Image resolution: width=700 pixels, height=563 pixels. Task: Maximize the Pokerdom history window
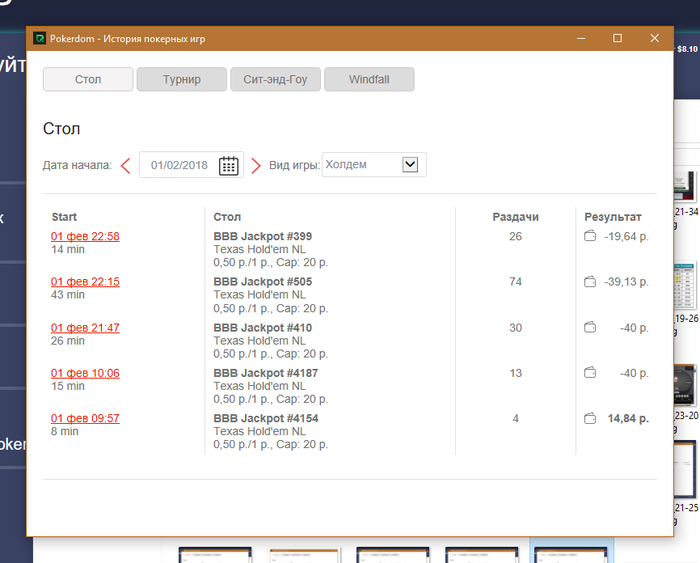(x=617, y=38)
